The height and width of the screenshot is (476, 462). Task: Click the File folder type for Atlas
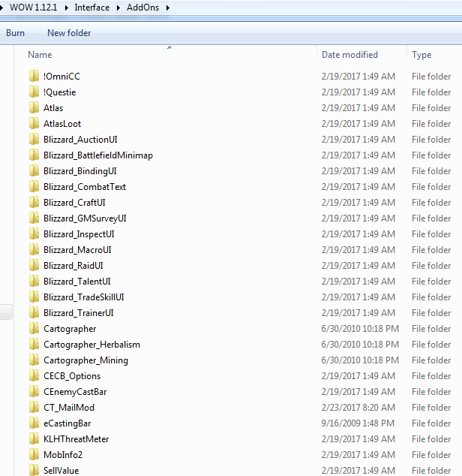pos(431,108)
